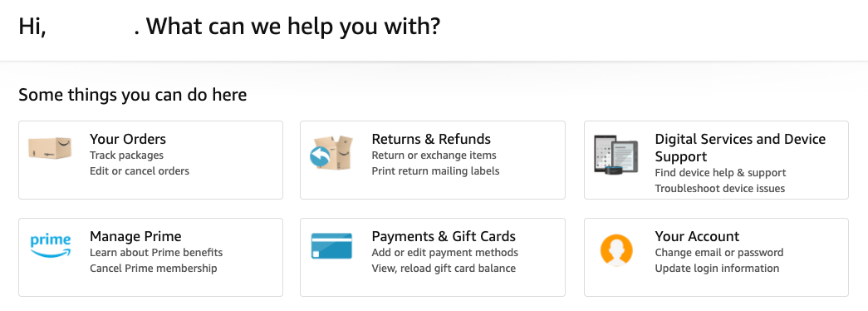The height and width of the screenshot is (311, 868).
Task: Select Return or exchange items text
Action: (x=434, y=155)
